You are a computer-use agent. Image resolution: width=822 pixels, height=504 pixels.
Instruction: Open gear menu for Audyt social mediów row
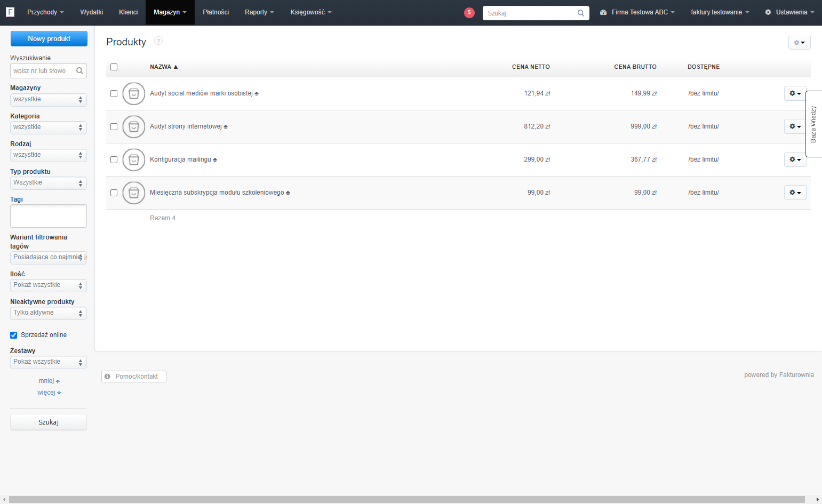pos(795,93)
